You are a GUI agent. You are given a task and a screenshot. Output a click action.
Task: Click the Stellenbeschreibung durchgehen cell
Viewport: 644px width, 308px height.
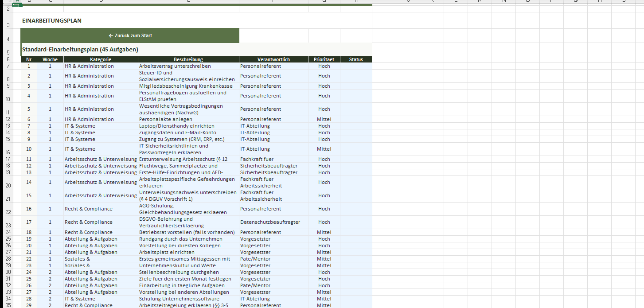188,272
